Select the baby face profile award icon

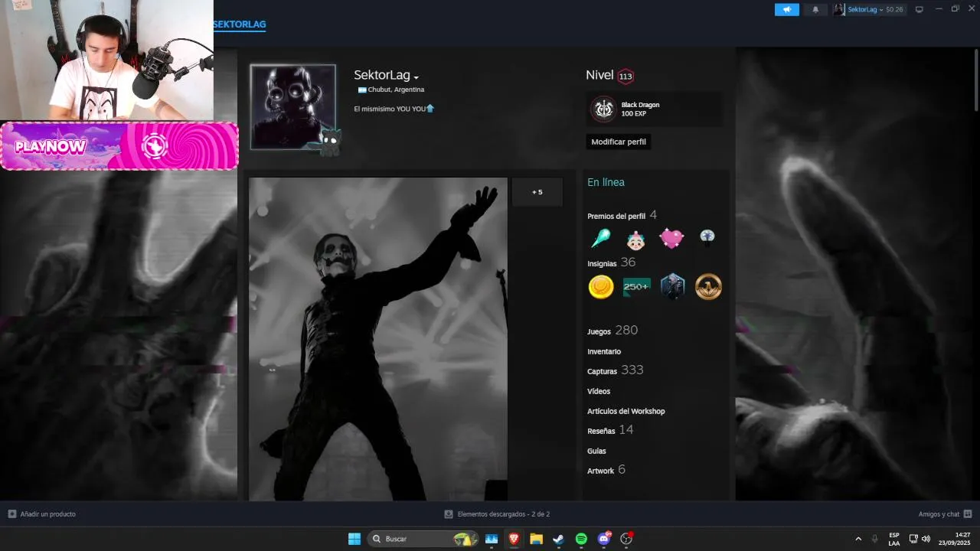[x=635, y=240]
